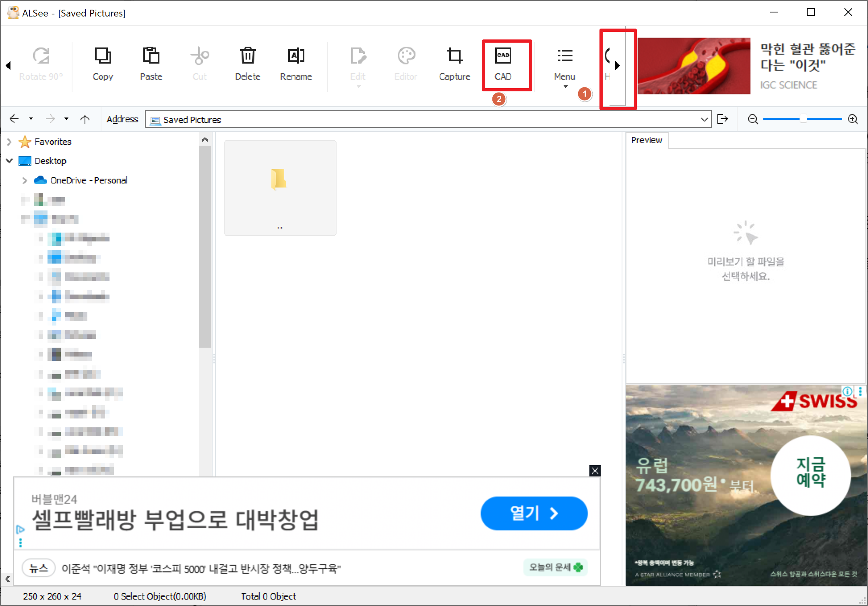Open the parent folder thumbnail in the file view
The width and height of the screenshot is (868, 606).
(x=280, y=187)
